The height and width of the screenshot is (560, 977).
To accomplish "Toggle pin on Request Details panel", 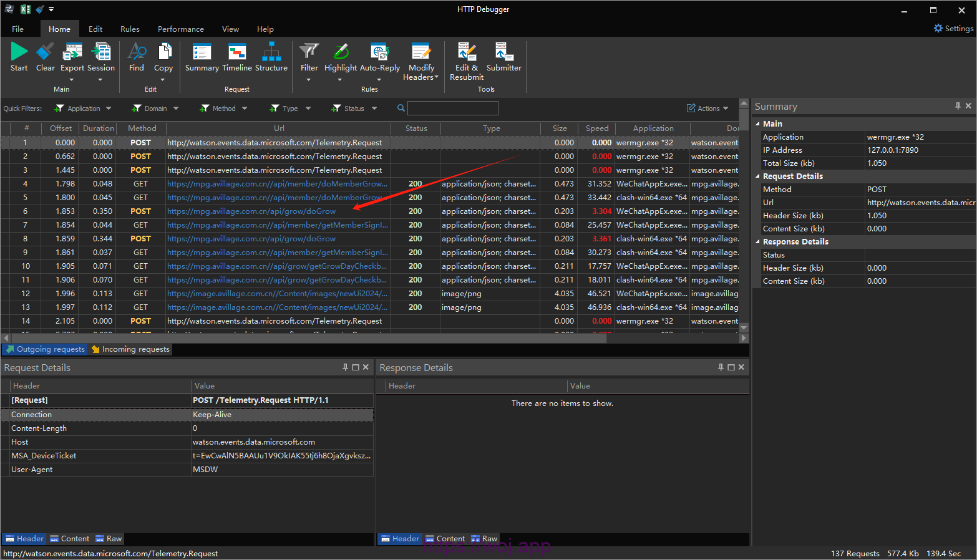I will click(x=345, y=367).
